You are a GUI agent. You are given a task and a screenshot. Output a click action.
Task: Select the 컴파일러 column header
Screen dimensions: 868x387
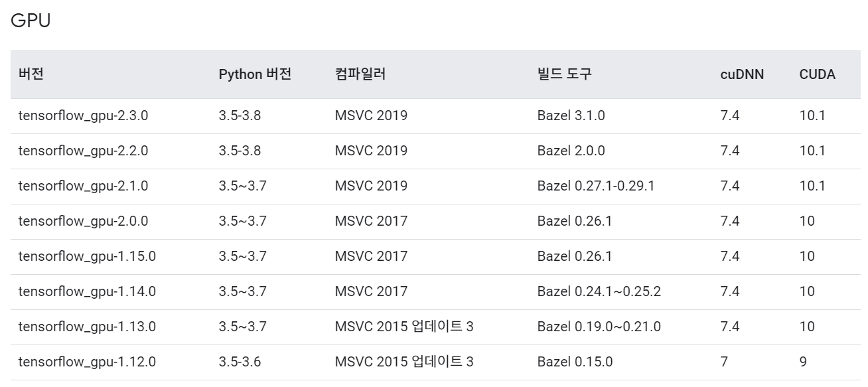pyautogui.click(x=360, y=74)
